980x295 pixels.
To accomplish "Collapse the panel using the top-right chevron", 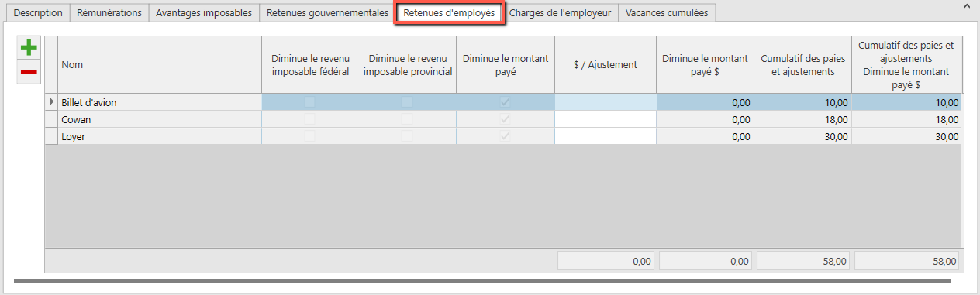I will 966,6.
